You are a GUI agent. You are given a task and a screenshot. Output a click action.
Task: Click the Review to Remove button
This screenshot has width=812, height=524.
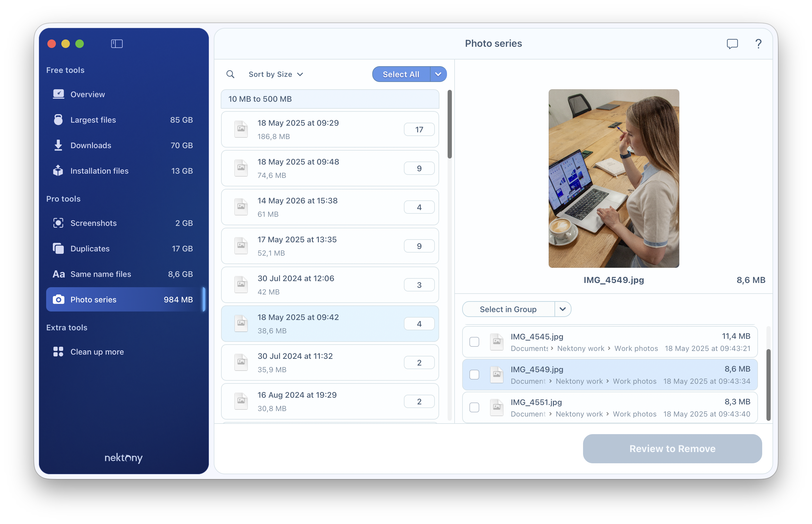pos(672,448)
